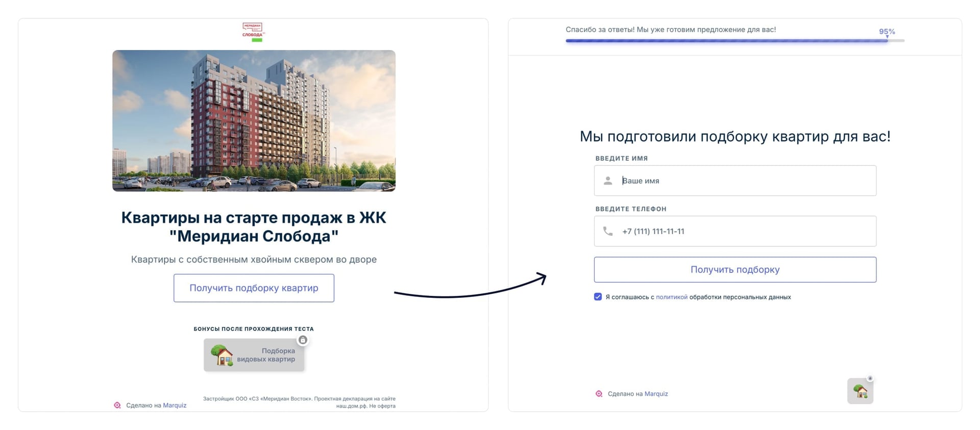
Task: Open the bonus widget in bottom-right corner
Action: 860,391
